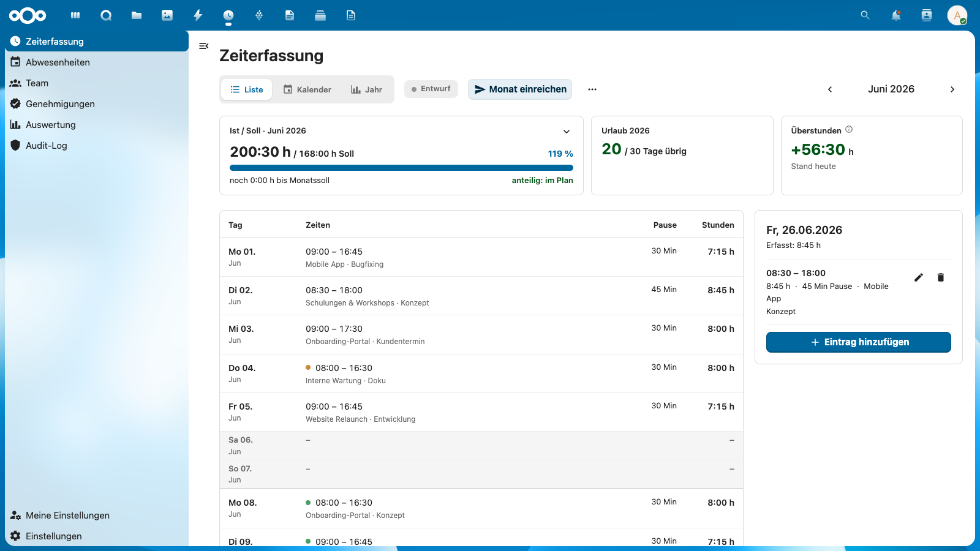Open Abwesenheiten in the sidebar
This screenshot has width=980, height=551.
tap(97, 62)
